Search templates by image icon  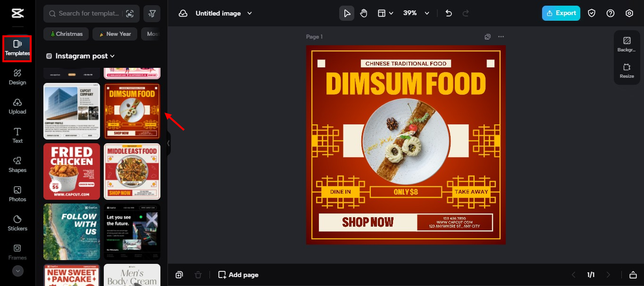(x=130, y=14)
